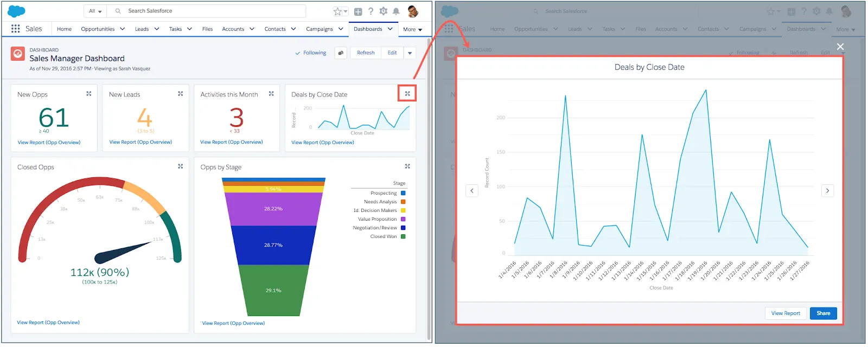Image resolution: width=868 pixels, height=347 pixels.
Task: Open View Report under Deals by Close Date
Action: [x=323, y=143]
